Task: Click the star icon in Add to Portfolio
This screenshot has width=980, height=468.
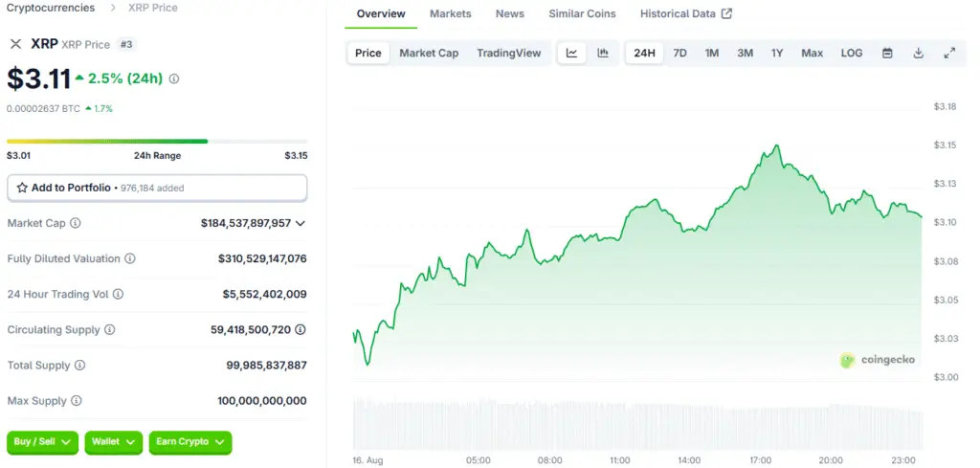Action: [22, 188]
